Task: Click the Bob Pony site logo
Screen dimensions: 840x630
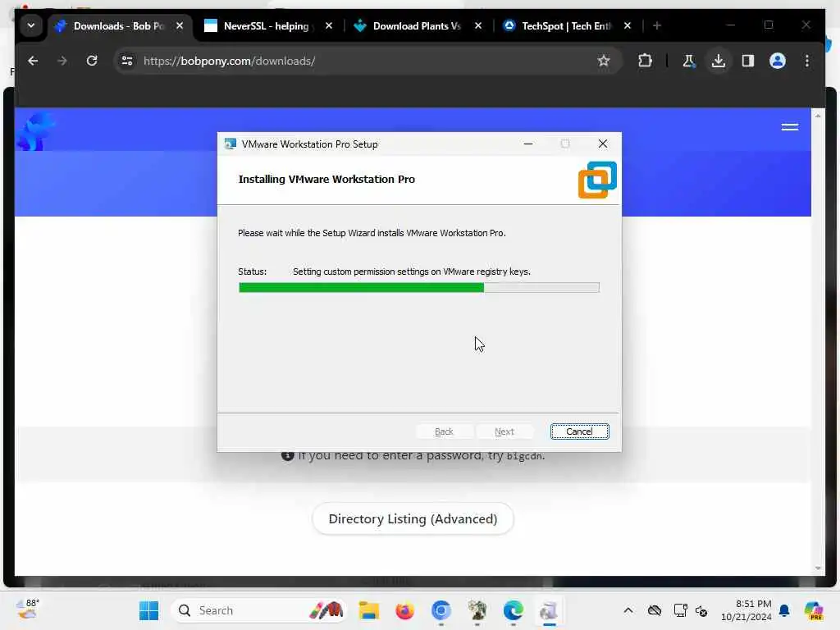Action: tap(35, 131)
